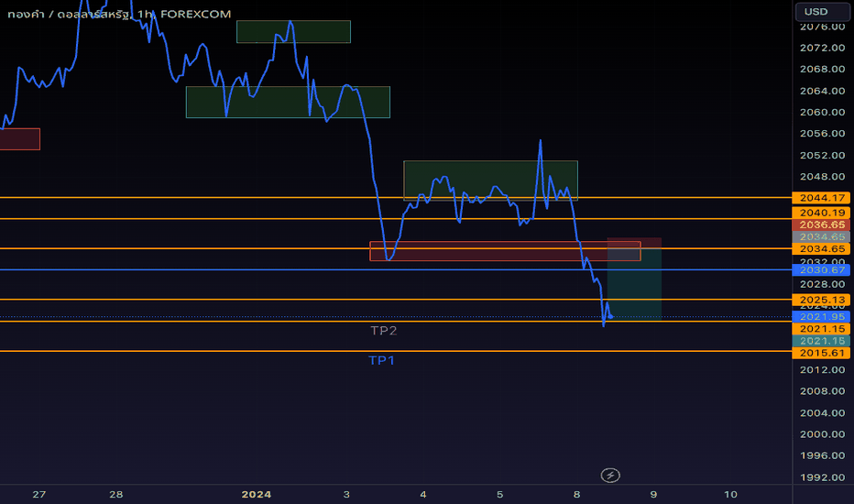This screenshot has height=504, width=854.
Task: Select the 2025.13 orange price label
Action: [822, 300]
